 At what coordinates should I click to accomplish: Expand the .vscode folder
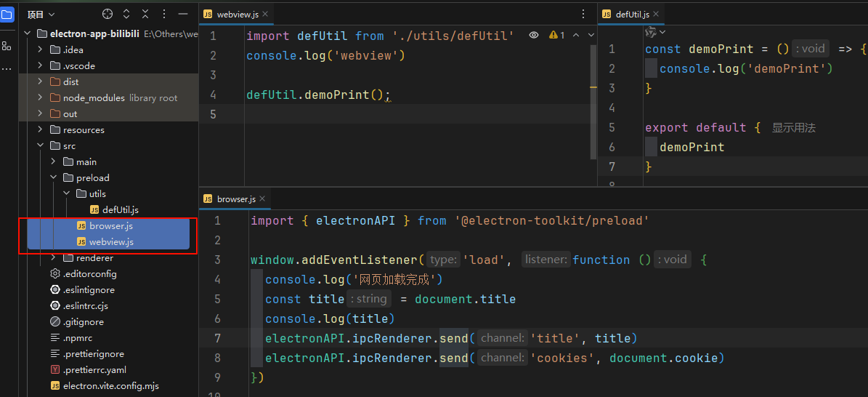click(x=40, y=66)
